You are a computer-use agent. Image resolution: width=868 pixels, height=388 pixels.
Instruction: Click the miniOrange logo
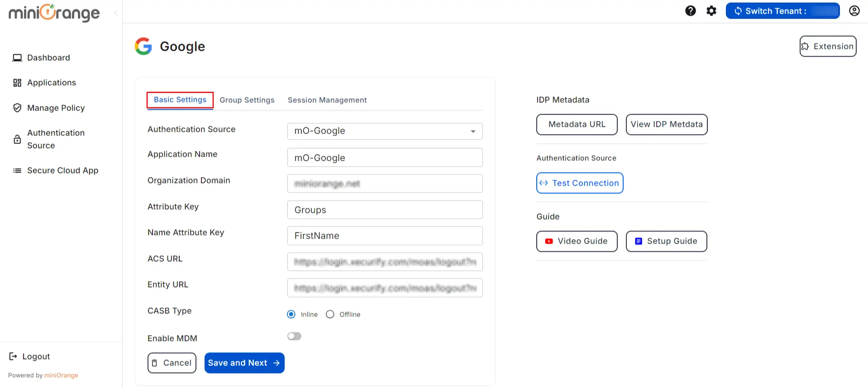[x=54, y=13]
